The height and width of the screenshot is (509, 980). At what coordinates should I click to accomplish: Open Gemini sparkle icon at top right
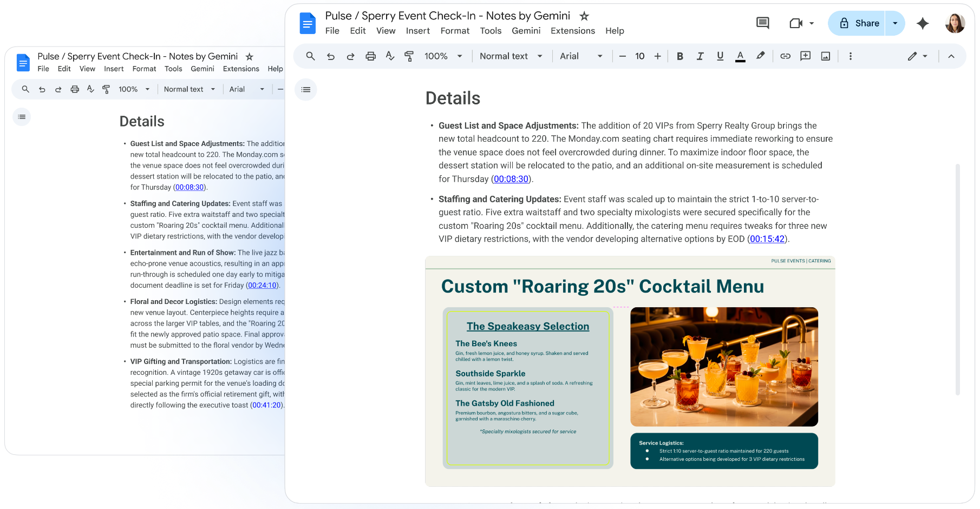click(923, 23)
